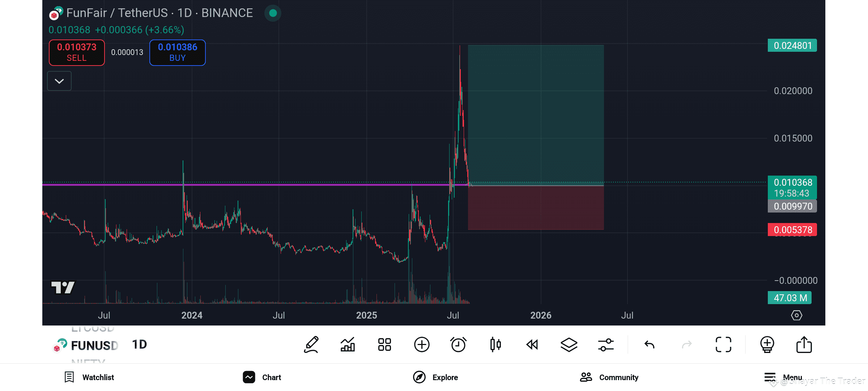The height and width of the screenshot is (391, 868).
Task: Click the SELL 0.010373 button
Action: [77, 52]
